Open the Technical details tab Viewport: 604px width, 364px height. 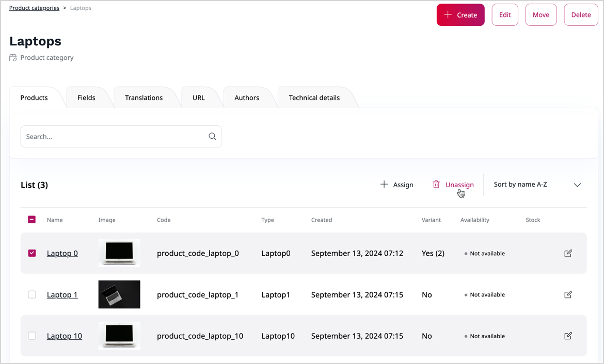point(314,98)
